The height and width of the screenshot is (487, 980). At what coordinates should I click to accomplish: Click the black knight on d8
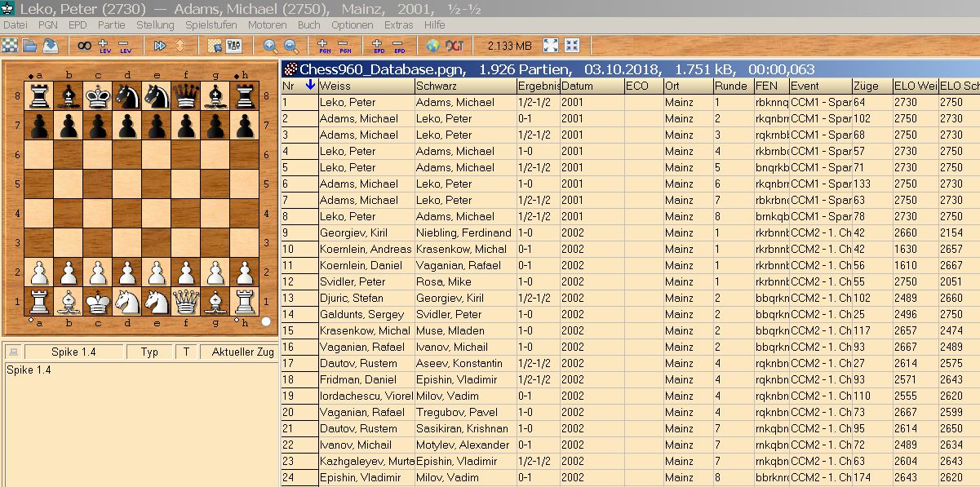point(127,96)
